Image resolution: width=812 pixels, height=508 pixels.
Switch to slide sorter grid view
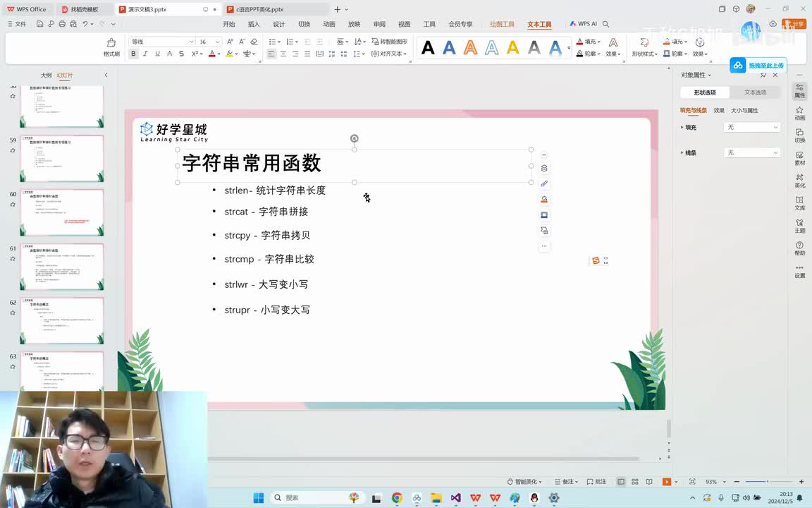click(x=635, y=482)
